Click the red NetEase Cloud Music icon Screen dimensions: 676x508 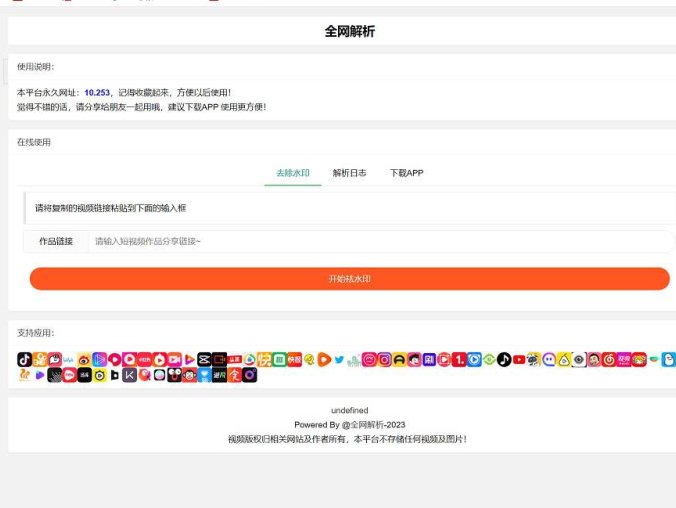point(609,360)
